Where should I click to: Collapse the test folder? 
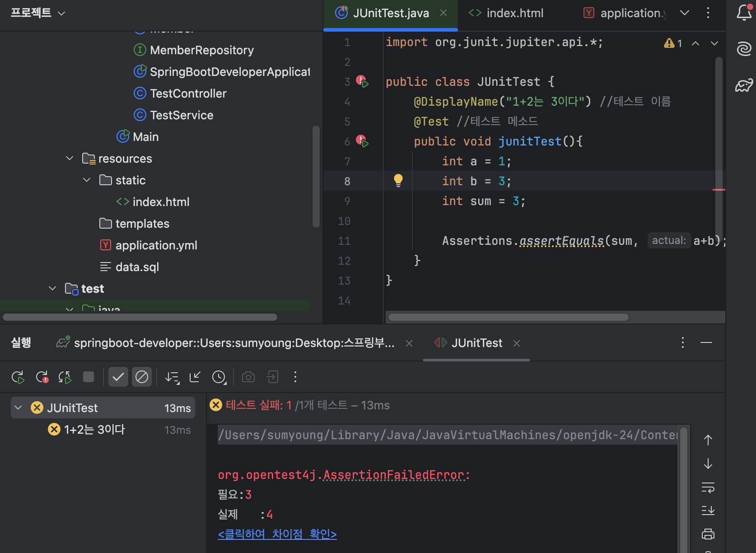(52, 288)
